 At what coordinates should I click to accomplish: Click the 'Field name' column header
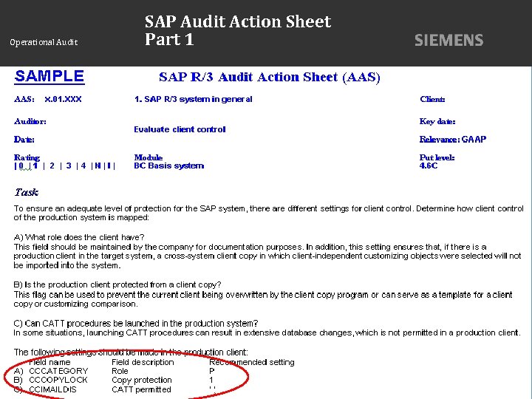pyautogui.click(x=50, y=362)
